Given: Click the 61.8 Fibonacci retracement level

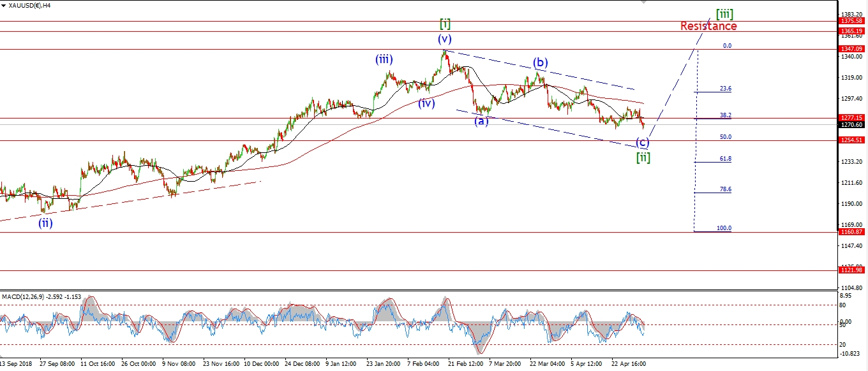Looking at the screenshot, I should (725, 159).
